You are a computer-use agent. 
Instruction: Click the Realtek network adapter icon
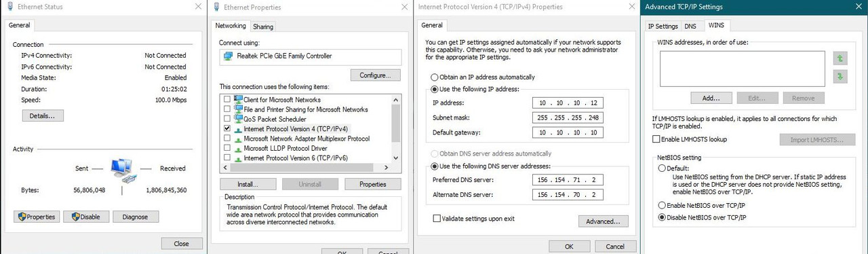pos(228,56)
